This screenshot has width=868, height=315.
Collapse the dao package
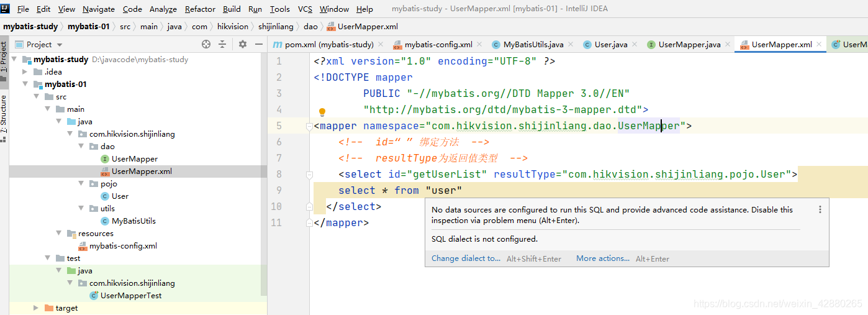pos(81,146)
